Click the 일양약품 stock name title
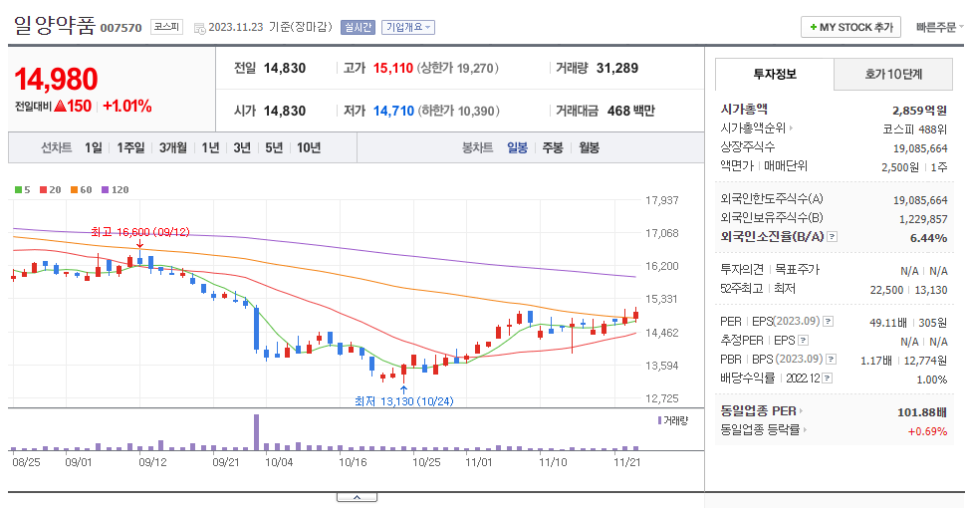Screen dimensions: 966x508 (x=55, y=25)
